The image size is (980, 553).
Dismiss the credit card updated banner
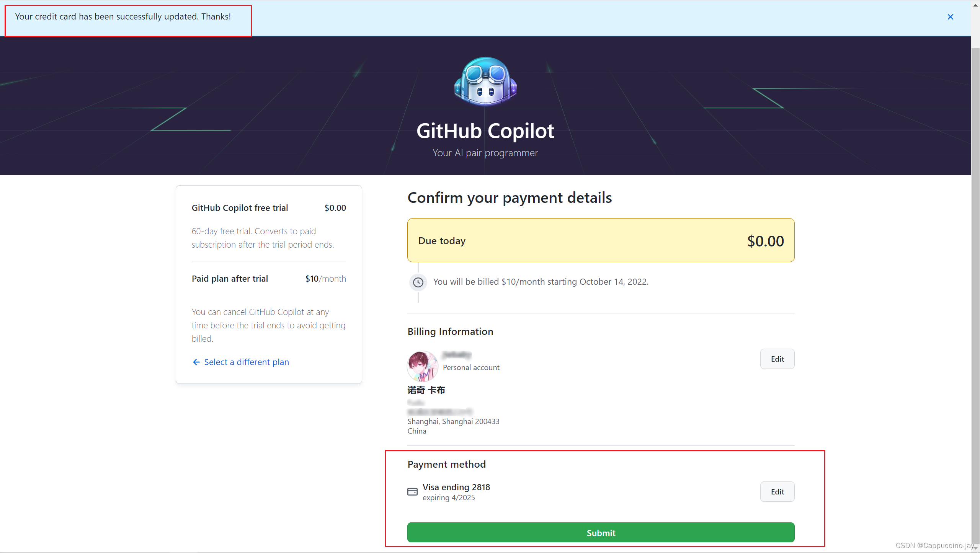[x=950, y=17]
